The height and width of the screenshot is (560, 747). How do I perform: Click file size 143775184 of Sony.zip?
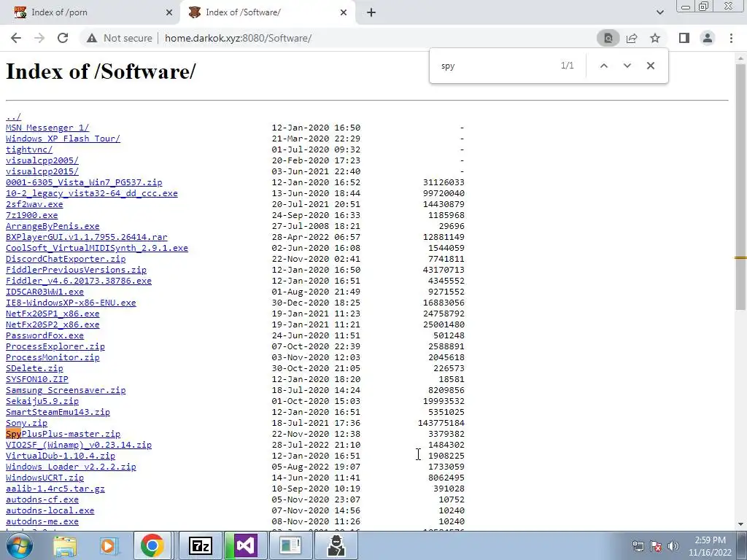point(441,424)
